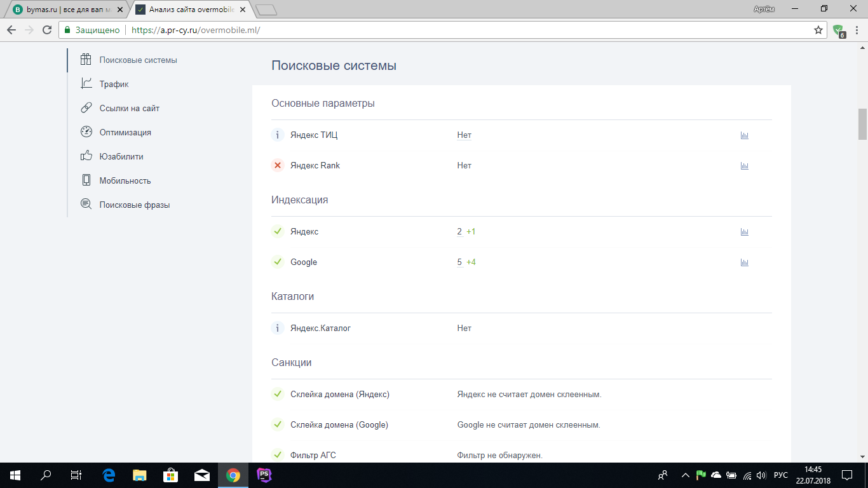Bookmark this page with the star icon
The image size is (868, 488).
click(x=818, y=30)
